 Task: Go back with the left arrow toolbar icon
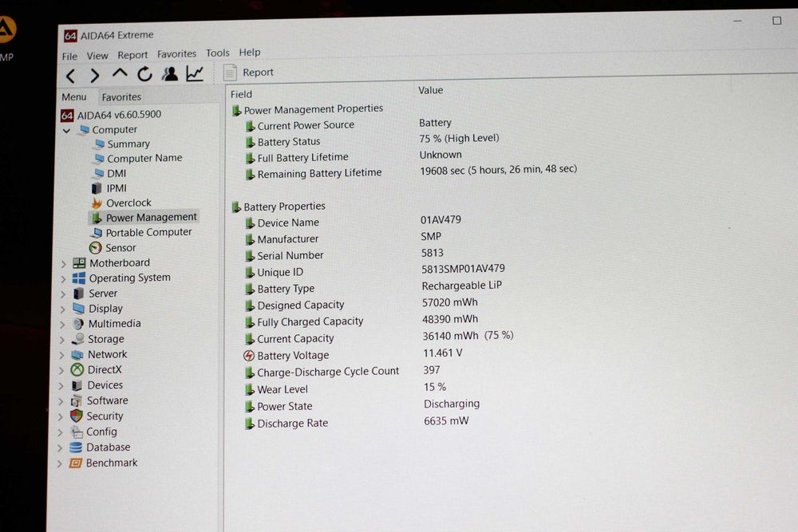point(71,77)
